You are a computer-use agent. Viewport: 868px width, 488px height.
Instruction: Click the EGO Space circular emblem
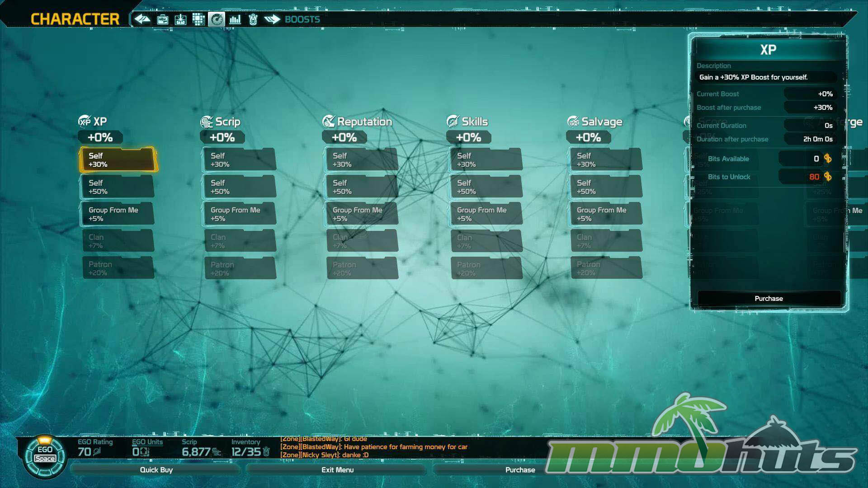point(45,455)
